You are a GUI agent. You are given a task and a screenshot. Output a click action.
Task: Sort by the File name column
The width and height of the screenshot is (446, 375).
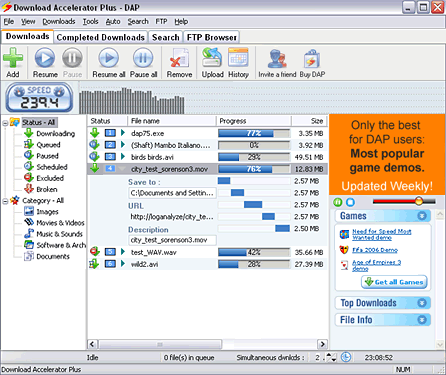click(172, 121)
